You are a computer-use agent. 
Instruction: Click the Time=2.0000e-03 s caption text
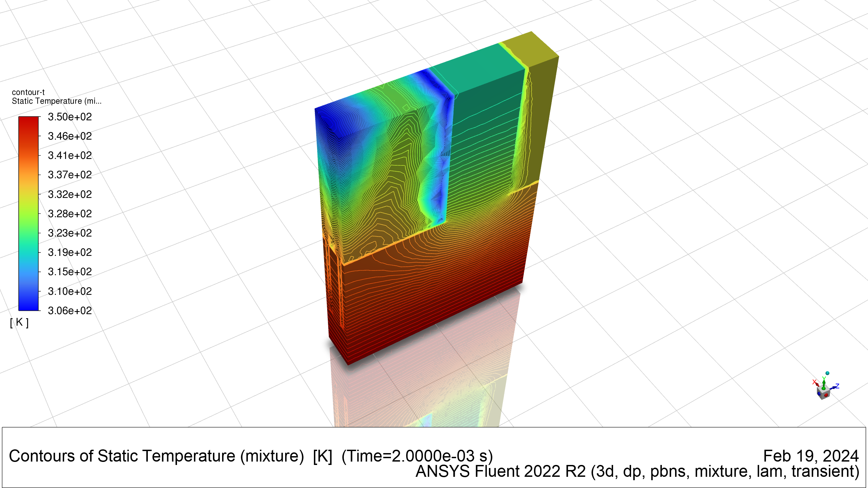click(x=417, y=456)
